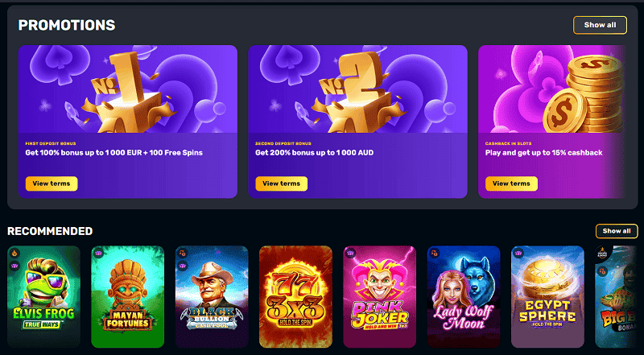Click the flame badge on Elvis Frog
This screenshot has width=644, height=355.
click(15, 253)
